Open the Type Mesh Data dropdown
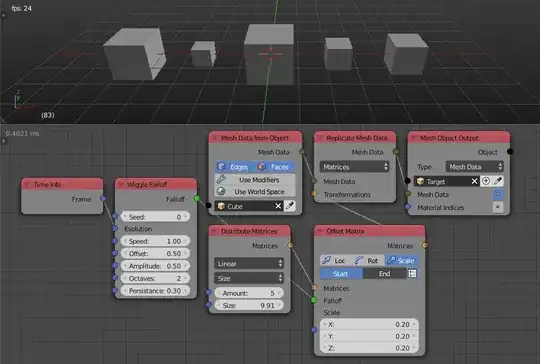Viewport: 540px width, 364px height. tap(475, 167)
